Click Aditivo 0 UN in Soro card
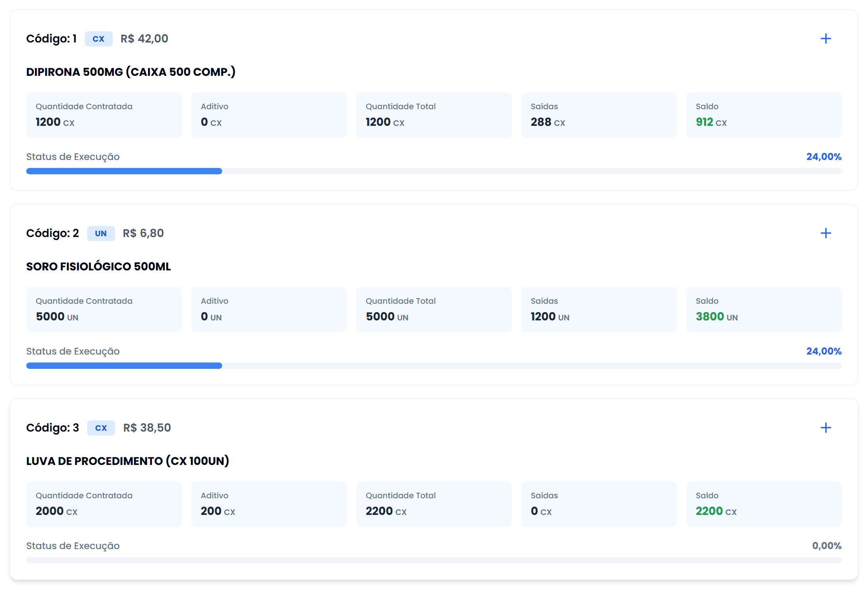Screen dimensions: 868x590 (x=211, y=316)
